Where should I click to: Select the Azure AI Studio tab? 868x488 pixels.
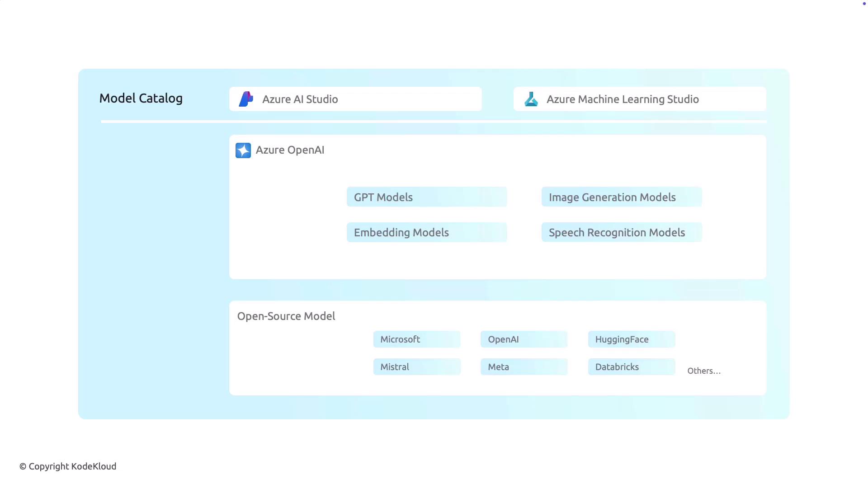pos(355,99)
